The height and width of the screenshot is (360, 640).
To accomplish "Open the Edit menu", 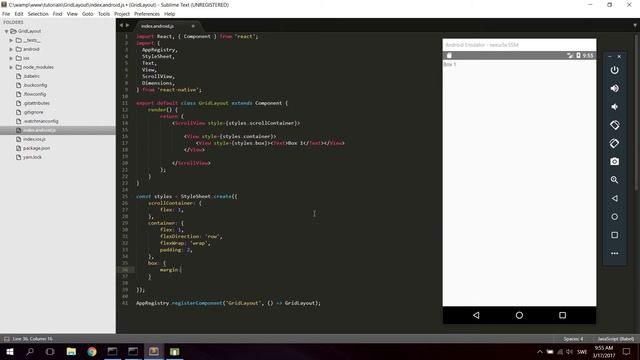I will tap(19, 14).
